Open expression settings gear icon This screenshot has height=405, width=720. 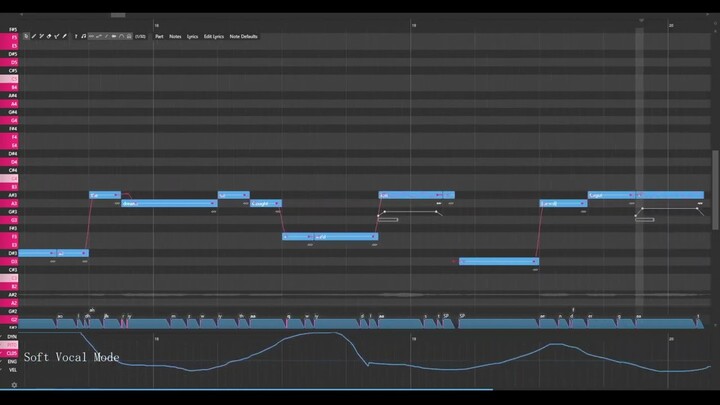point(14,385)
